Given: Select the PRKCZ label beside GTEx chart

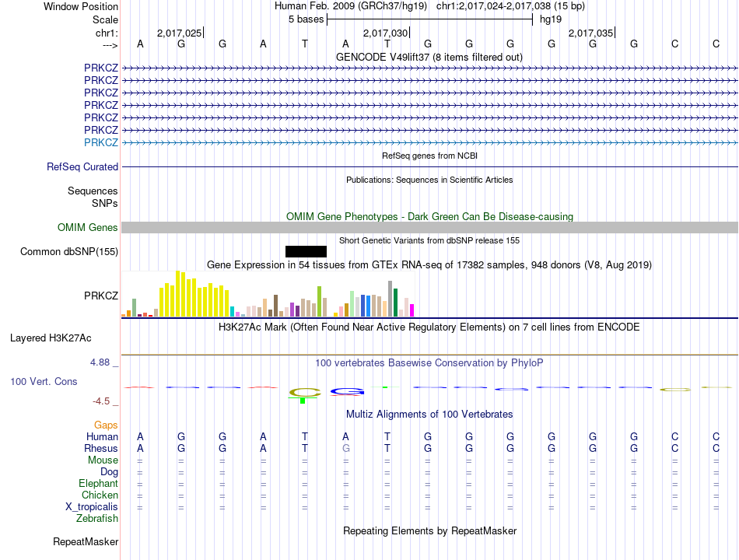Looking at the screenshot, I should 101,296.
